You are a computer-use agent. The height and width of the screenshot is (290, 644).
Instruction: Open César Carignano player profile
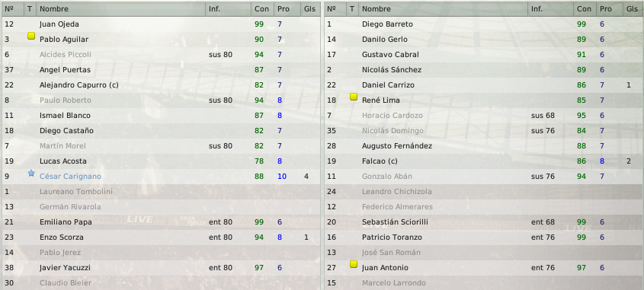(x=70, y=177)
